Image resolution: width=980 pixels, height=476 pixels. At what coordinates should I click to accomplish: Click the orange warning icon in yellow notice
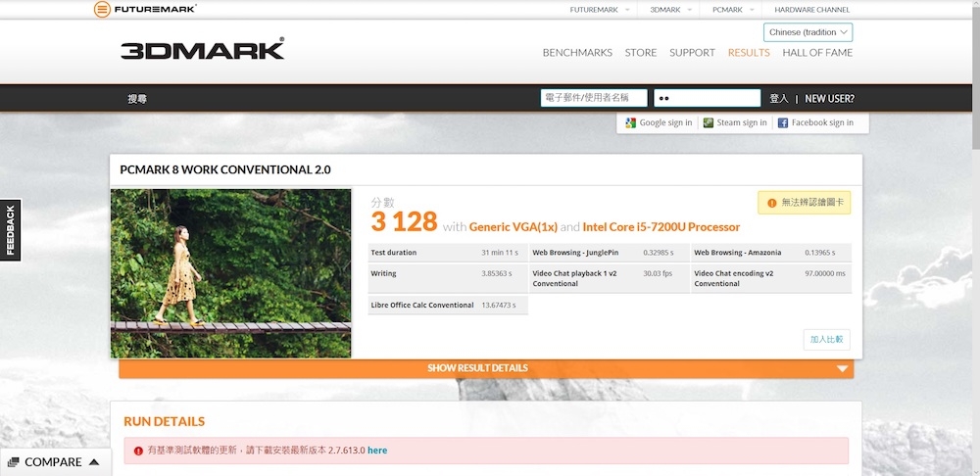click(x=772, y=203)
